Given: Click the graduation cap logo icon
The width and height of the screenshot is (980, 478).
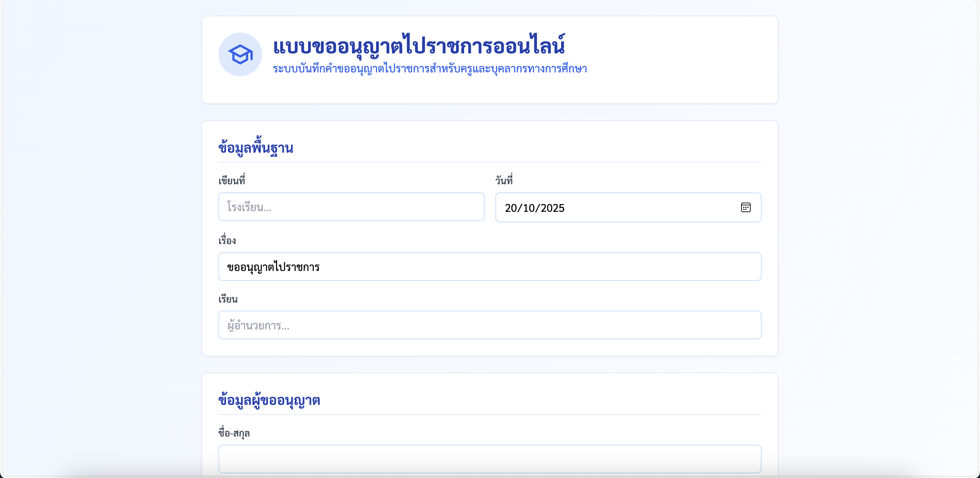Looking at the screenshot, I should (240, 54).
